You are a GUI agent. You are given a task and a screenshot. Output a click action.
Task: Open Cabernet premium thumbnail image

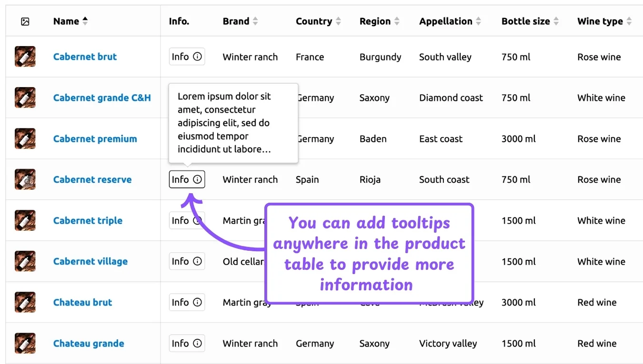click(x=25, y=138)
